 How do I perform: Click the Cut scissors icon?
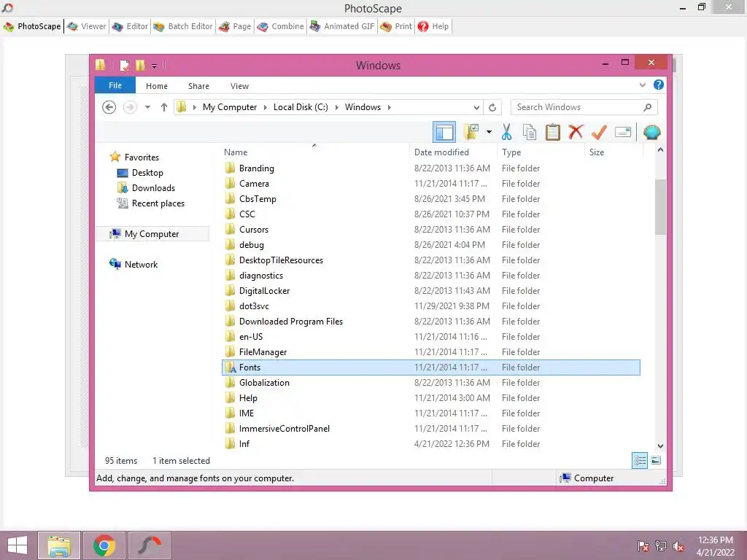(506, 132)
